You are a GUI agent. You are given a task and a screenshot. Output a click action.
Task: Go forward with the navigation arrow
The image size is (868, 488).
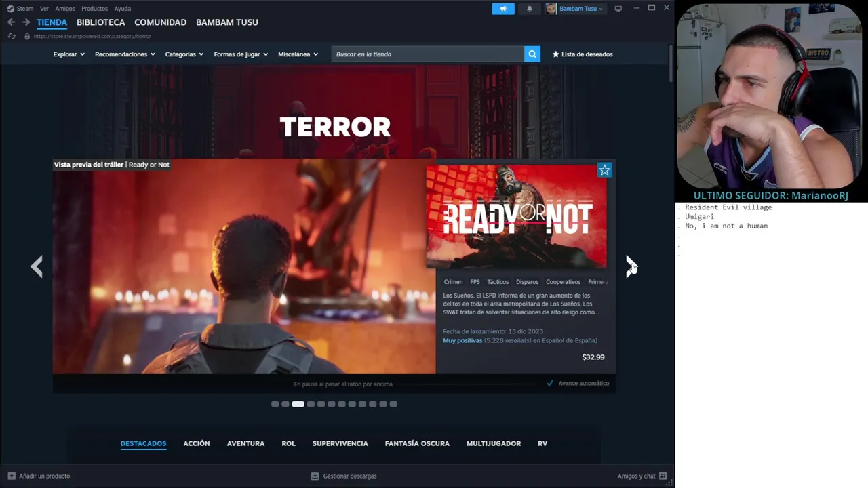(x=26, y=22)
